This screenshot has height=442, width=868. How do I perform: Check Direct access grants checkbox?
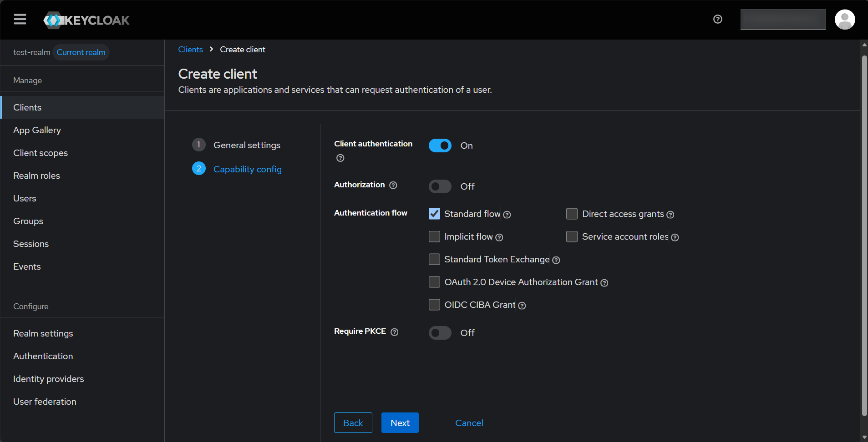[572, 214]
